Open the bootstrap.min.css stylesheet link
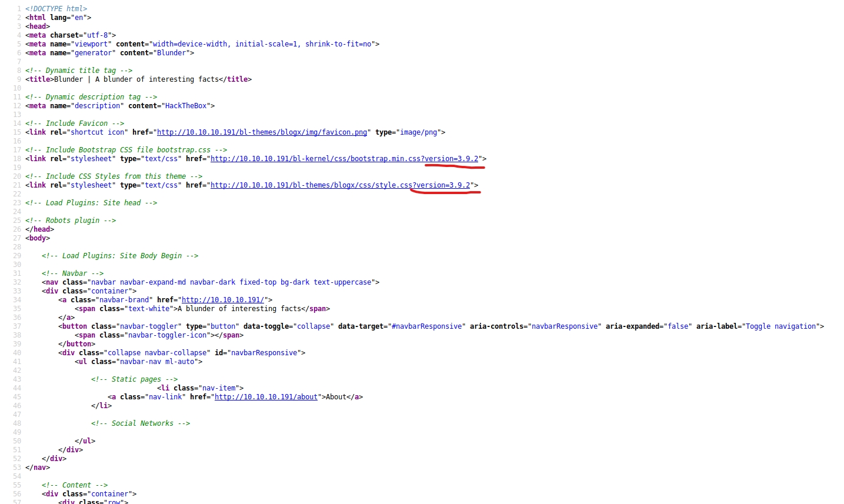The image size is (844, 504). pyautogui.click(x=344, y=159)
